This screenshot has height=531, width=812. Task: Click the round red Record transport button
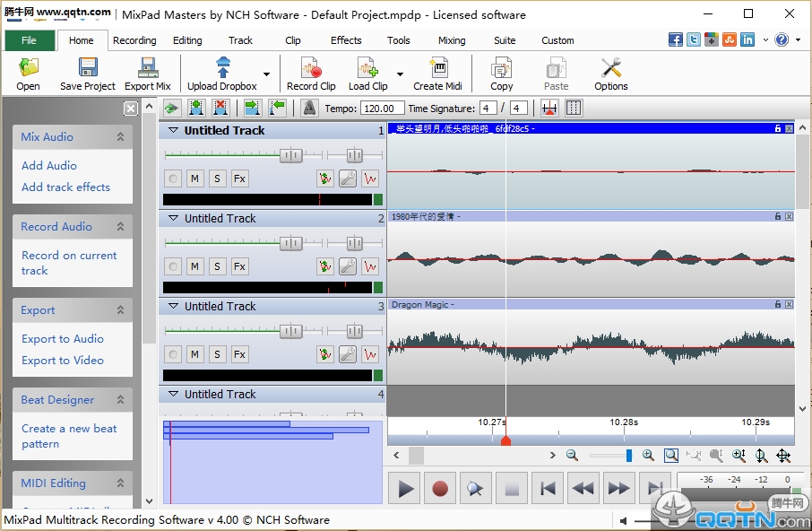pyautogui.click(x=440, y=489)
